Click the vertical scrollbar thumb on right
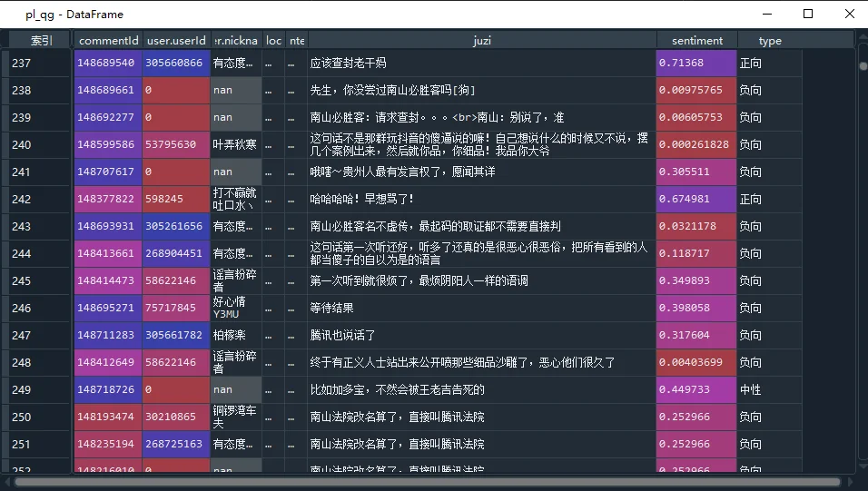 point(863,66)
